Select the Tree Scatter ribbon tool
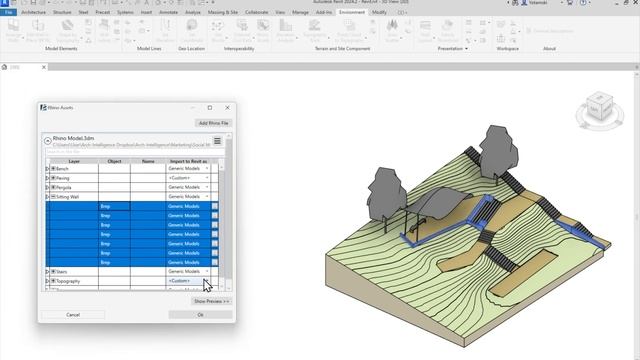Image resolution: width=640 pixels, height=360 pixels. [x=392, y=31]
